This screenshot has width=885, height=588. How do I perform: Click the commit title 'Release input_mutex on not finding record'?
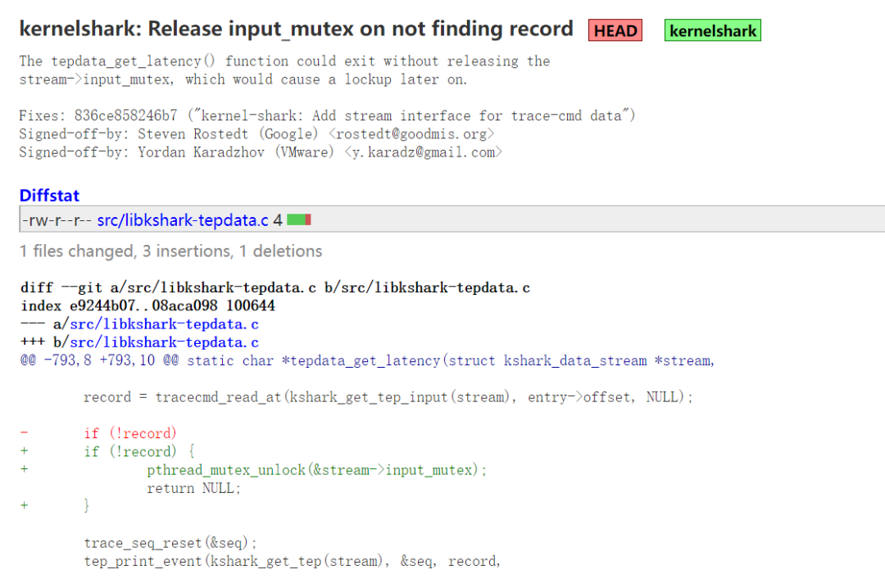click(x=296, y=29)
